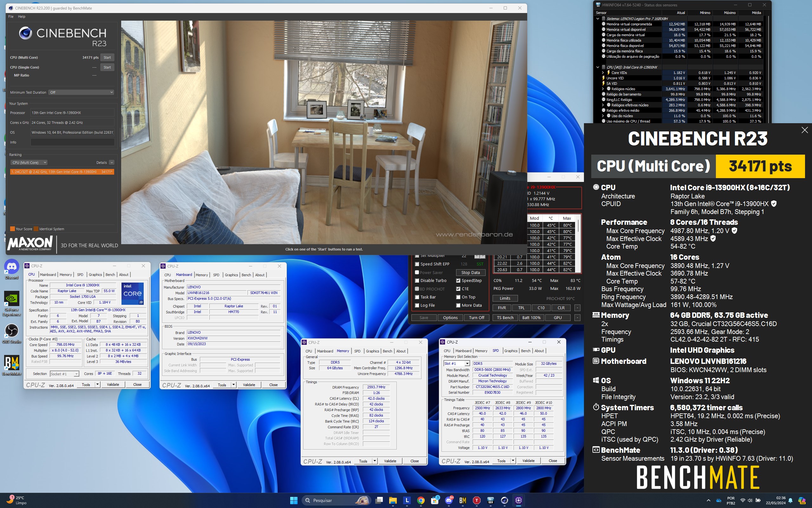Open Copilot from the taskbar corner

(802, 500)
